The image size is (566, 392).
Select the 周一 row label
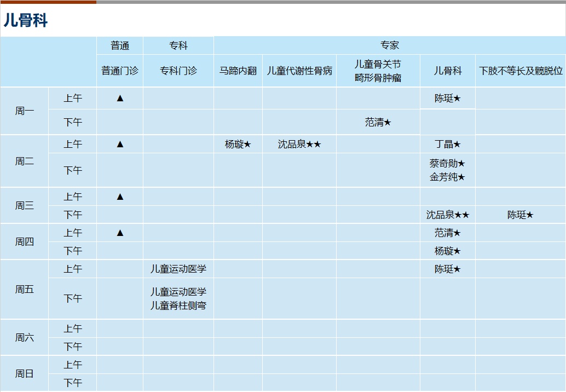click(24, 111)
